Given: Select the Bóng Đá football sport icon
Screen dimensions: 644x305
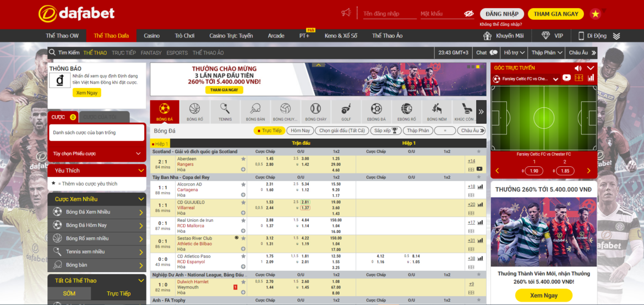Looking at the screenshot, I should 164,112.
